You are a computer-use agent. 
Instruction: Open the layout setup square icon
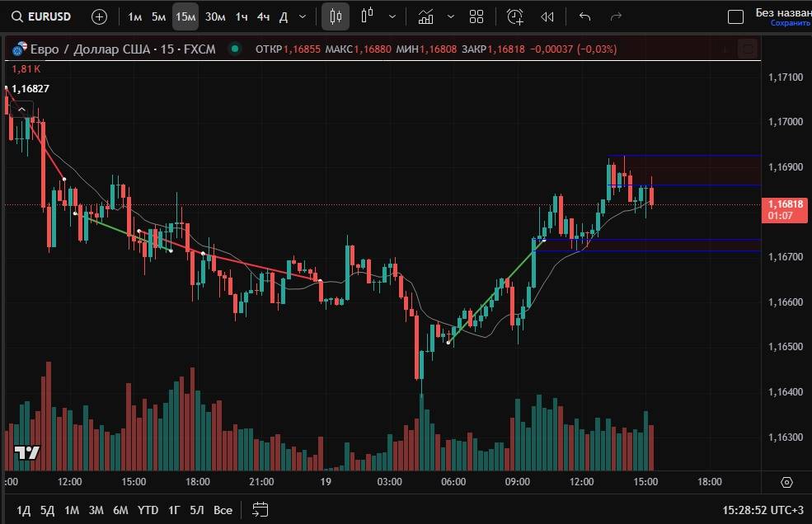pyautogui.click(x=736, y=16)
